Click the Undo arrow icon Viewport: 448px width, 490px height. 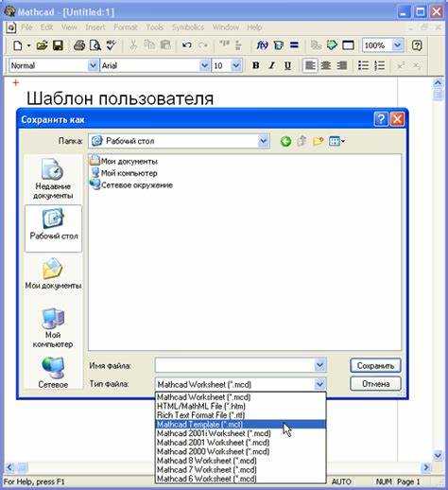[x=187, y=45]
